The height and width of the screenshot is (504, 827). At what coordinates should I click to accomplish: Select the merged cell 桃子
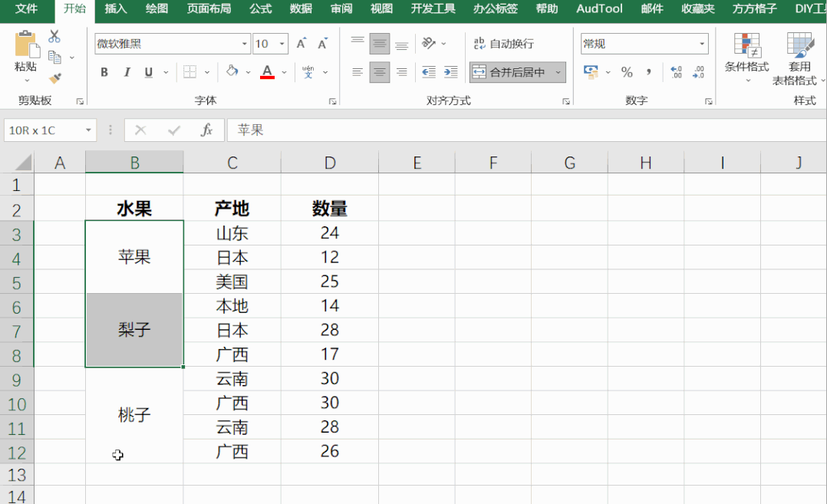point(134,415)
